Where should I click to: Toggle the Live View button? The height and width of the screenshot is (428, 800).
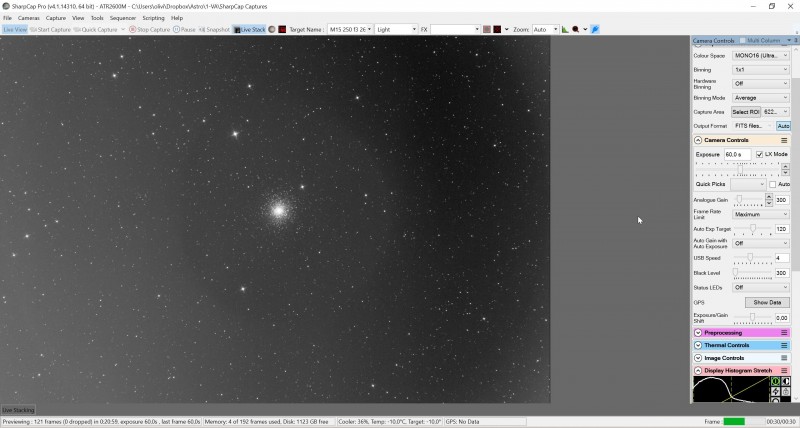tap(15, 30)
